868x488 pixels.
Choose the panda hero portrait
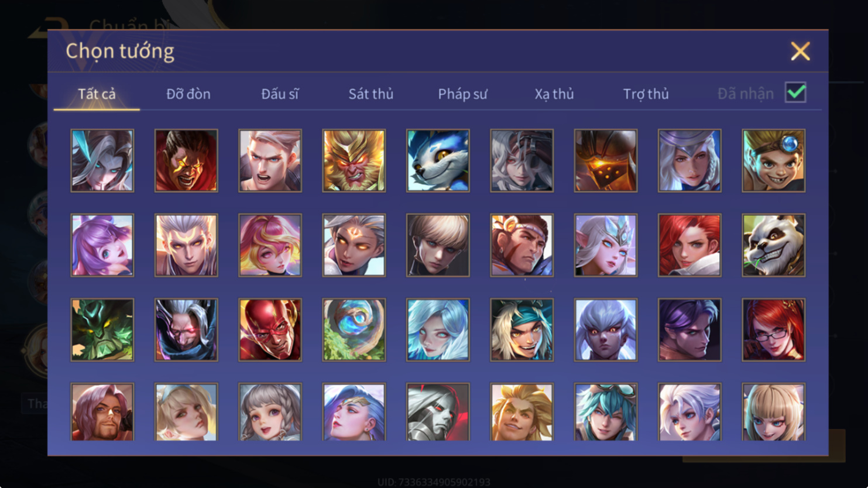(773, 245)
